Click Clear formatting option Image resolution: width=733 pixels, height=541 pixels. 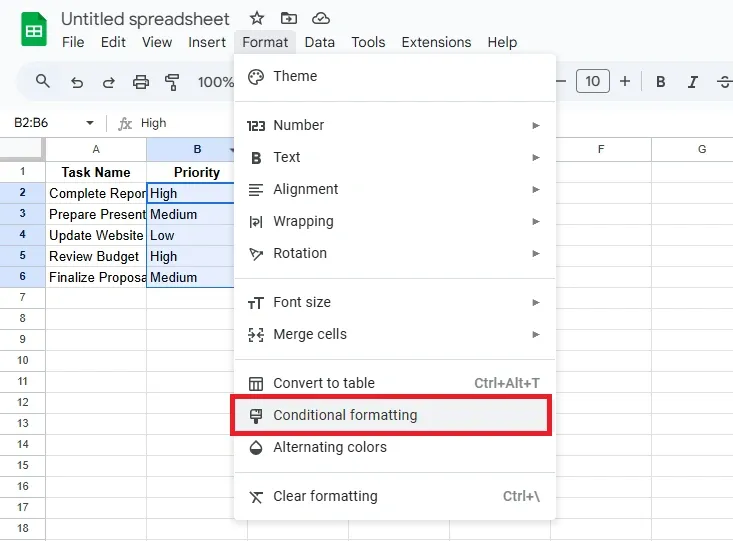click(325, 496)
